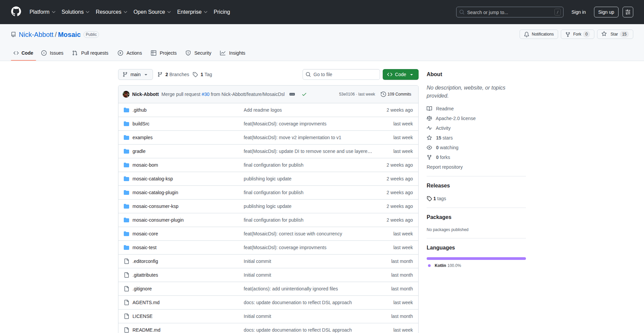Image resolution: width=644 pixels, height=333 pixels.
Task: Click the Apache-2.0 license scale icon
Action: point(429,118)
